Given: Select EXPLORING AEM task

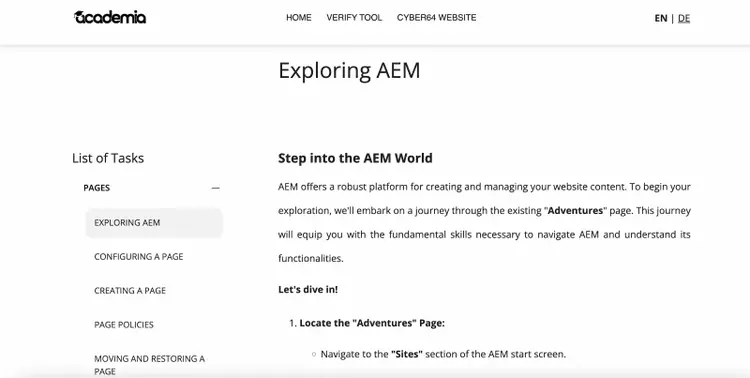Looking at the screenshot, I should 154,222.
